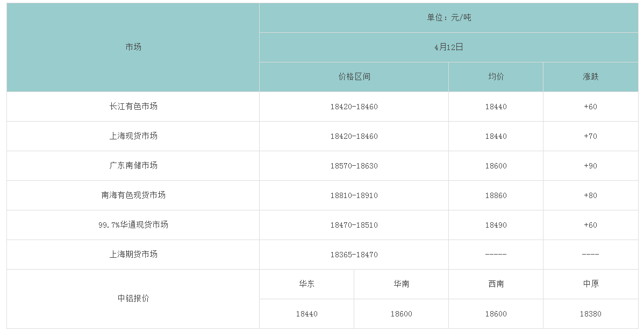Select the average price 18860

(496, 195)
